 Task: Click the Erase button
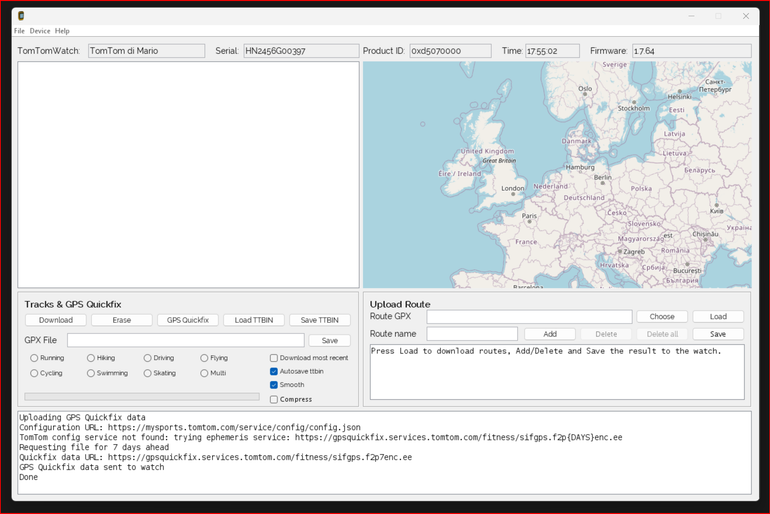coord(122,320)
